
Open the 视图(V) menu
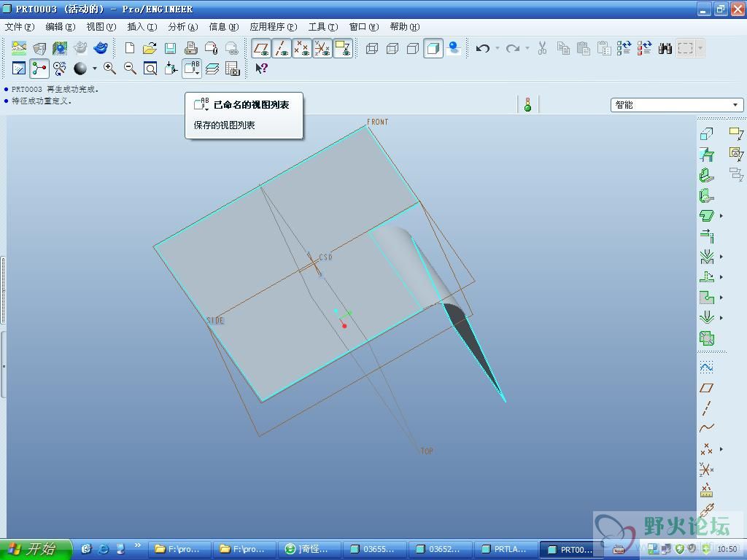click(x=101, y=27)
